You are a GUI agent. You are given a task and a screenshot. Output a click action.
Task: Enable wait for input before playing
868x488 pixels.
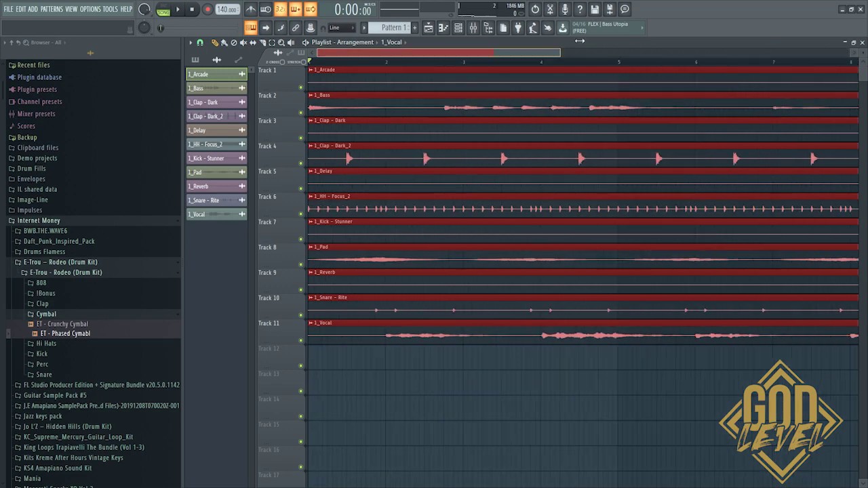pos(266,9)
